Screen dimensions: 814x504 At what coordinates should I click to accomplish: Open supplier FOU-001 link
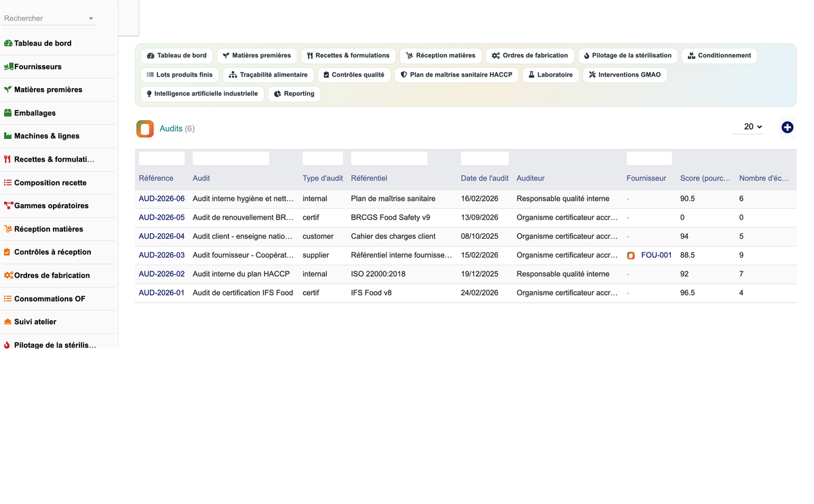[656, 255]
